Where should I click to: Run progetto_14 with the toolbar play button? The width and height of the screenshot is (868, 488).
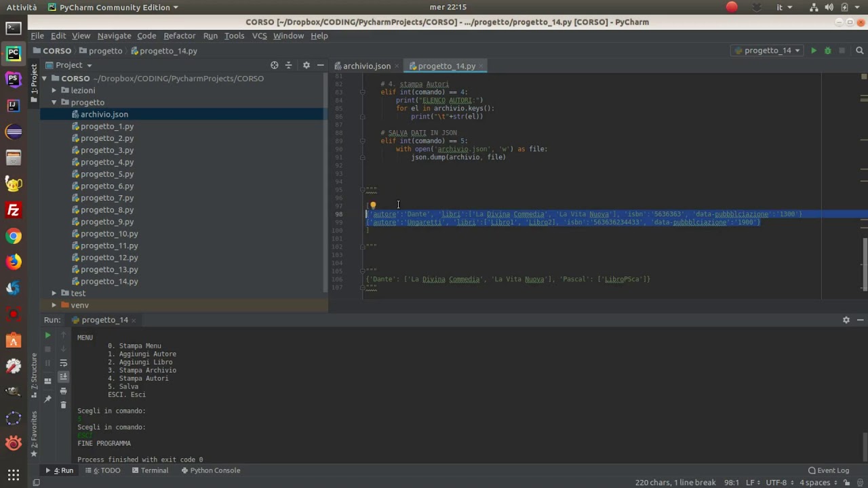pos(814,51)
